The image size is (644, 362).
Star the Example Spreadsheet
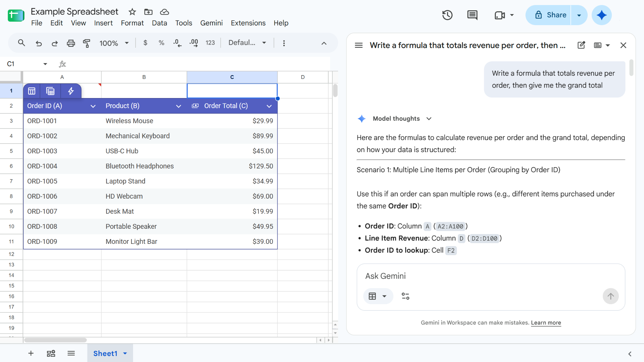pos(132,12)
